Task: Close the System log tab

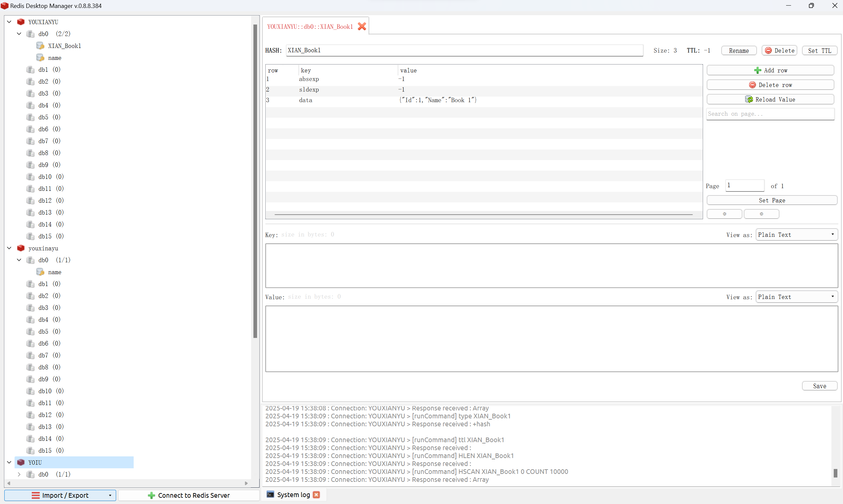Action: [x=316, y=494]
